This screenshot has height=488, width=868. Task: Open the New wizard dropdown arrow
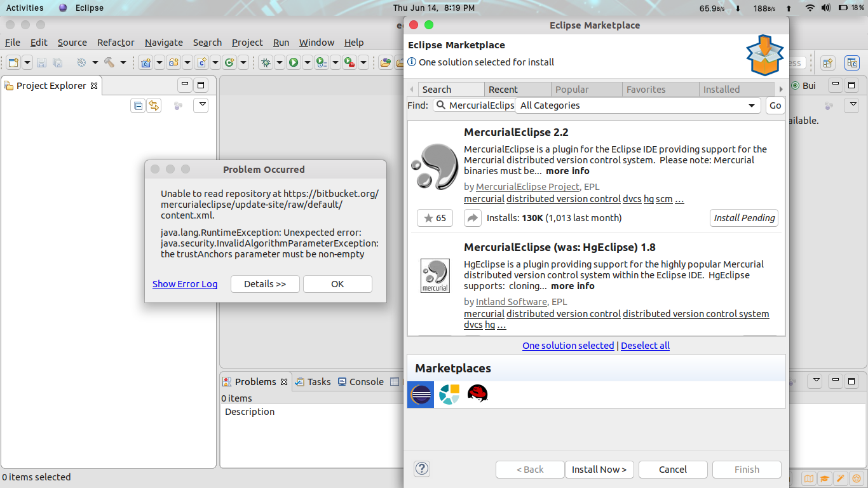pyautogui.click(x=27, y=62)
